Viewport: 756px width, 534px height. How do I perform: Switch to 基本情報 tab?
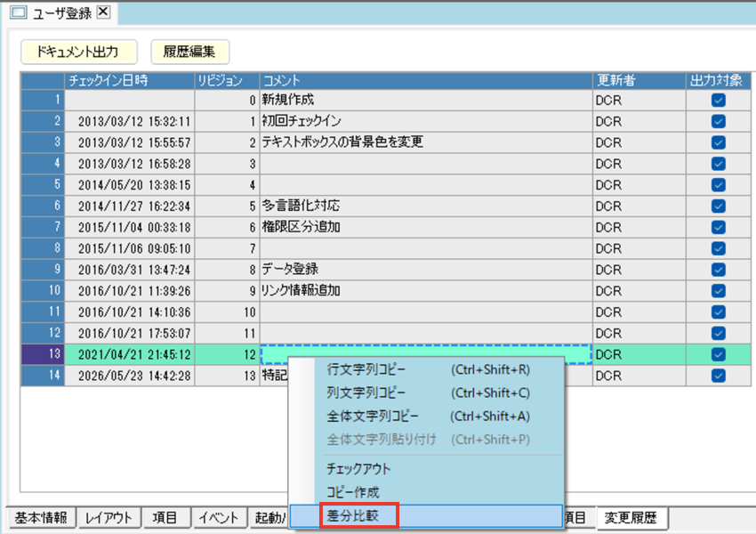[x=41, y=518]
